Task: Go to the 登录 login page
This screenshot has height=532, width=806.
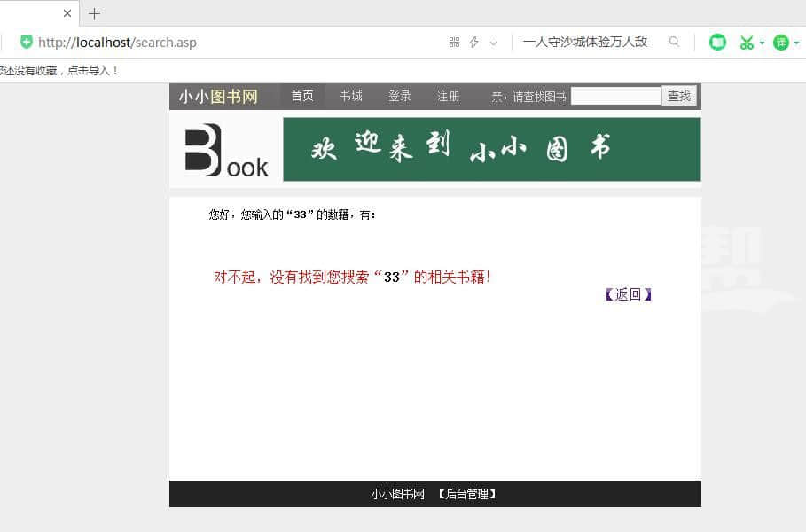Action: click(400, 96)
